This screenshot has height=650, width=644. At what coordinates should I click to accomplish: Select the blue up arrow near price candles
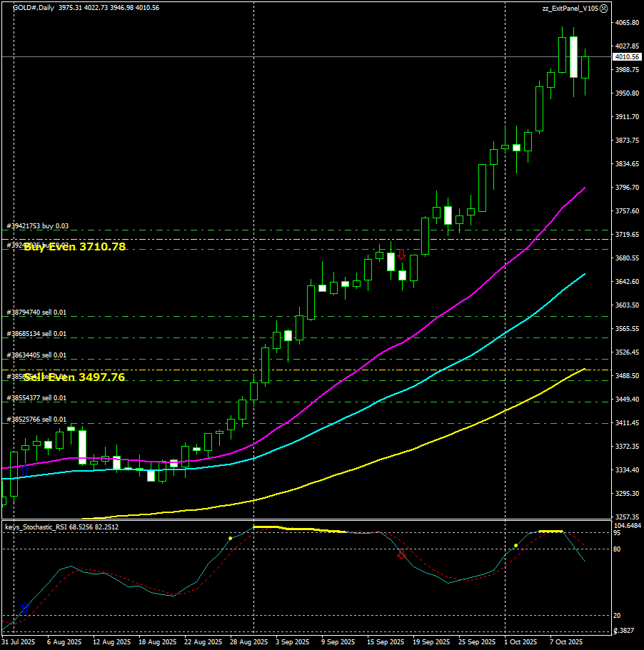click(23, 471)
